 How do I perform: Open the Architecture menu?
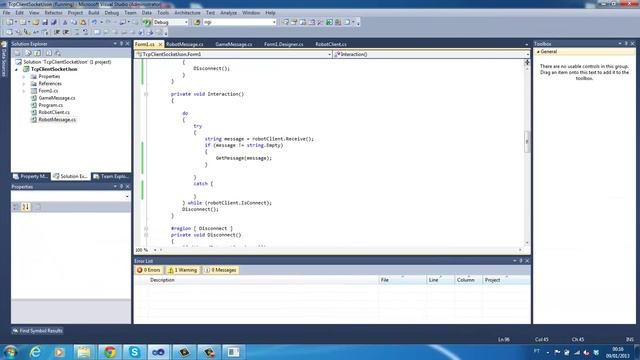[187, 13]
